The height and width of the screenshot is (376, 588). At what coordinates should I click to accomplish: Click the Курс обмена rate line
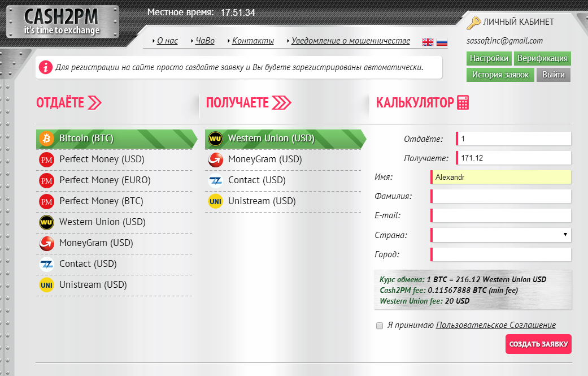click(463, 279)
